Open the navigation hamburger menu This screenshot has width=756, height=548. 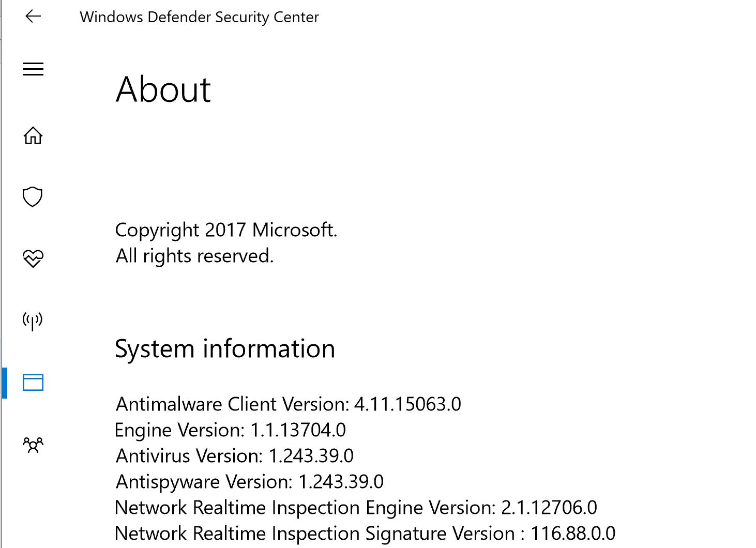[x=33, y=69]
